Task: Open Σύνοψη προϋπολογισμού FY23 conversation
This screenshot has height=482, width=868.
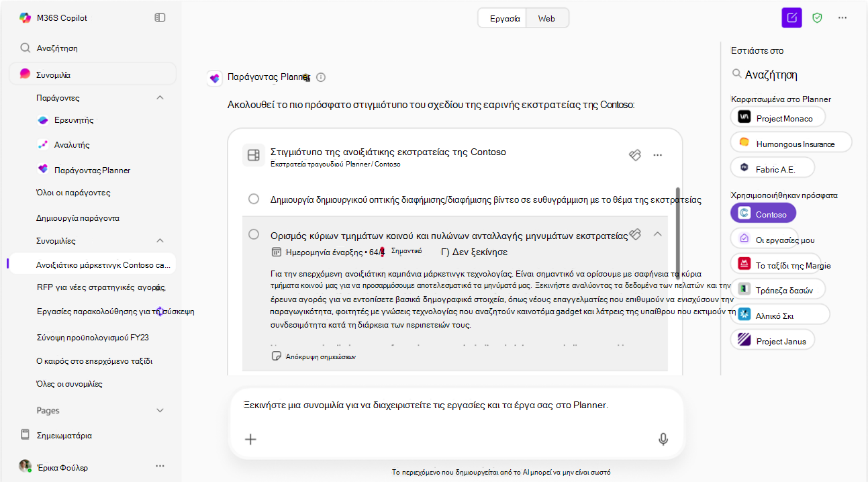Action: pos(92,337)
